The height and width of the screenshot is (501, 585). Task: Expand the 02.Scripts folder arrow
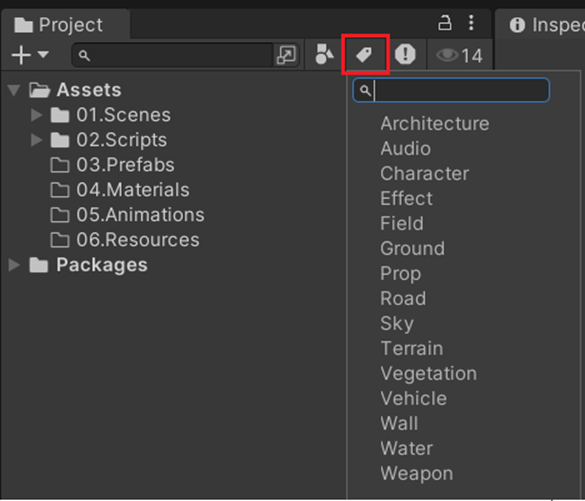click(x=36, y=140)
